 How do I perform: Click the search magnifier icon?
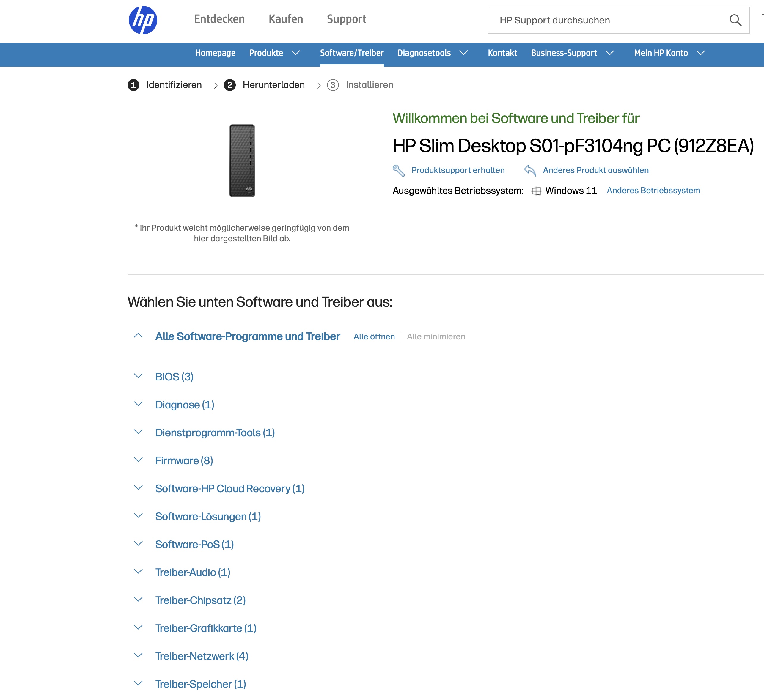(x=735, y=20)
